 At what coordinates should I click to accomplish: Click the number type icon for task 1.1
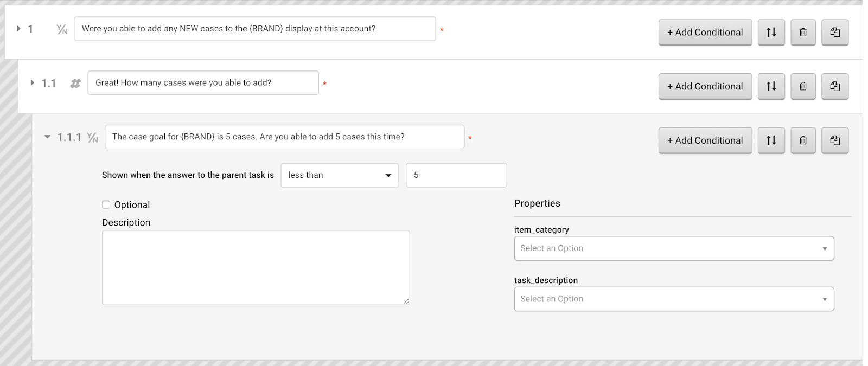(75, 84)
